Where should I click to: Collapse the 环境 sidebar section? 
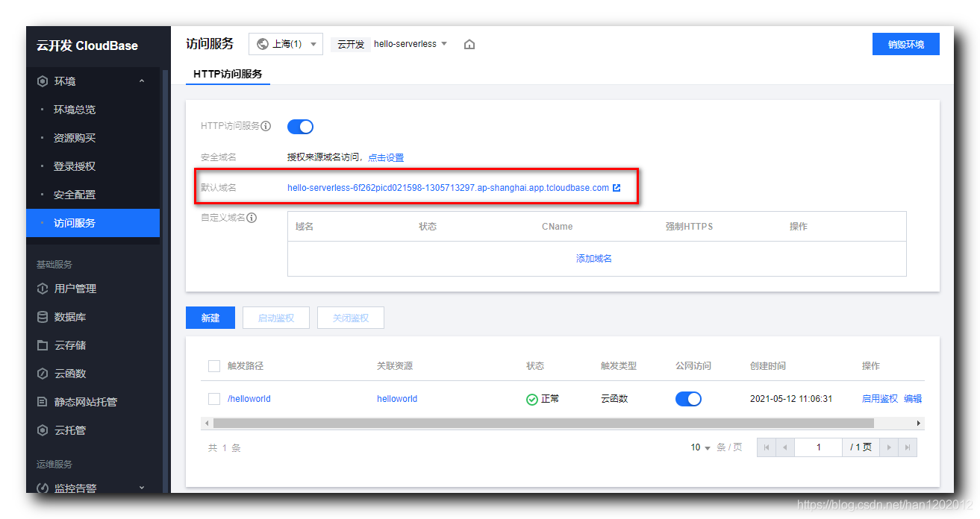pos(142,81)
